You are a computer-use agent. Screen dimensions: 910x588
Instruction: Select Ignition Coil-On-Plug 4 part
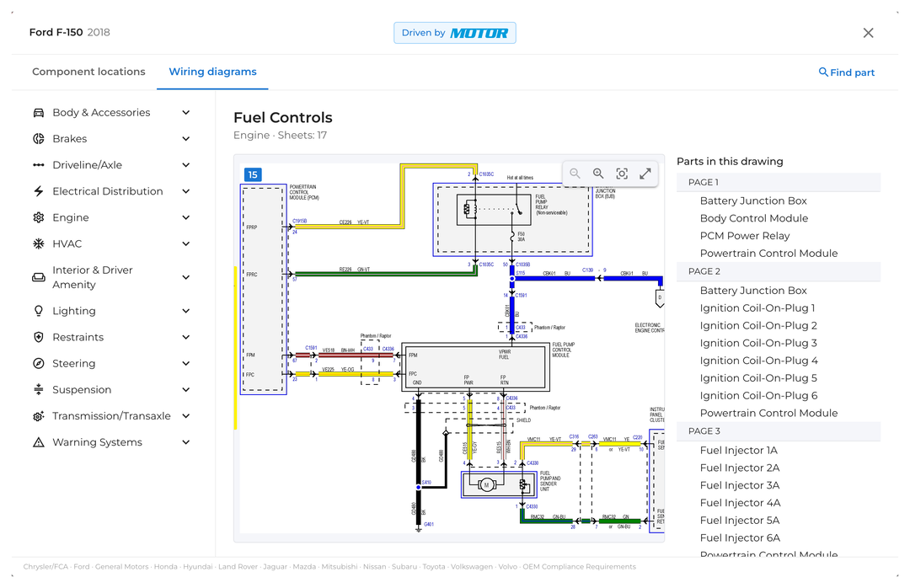coord(759,361)
